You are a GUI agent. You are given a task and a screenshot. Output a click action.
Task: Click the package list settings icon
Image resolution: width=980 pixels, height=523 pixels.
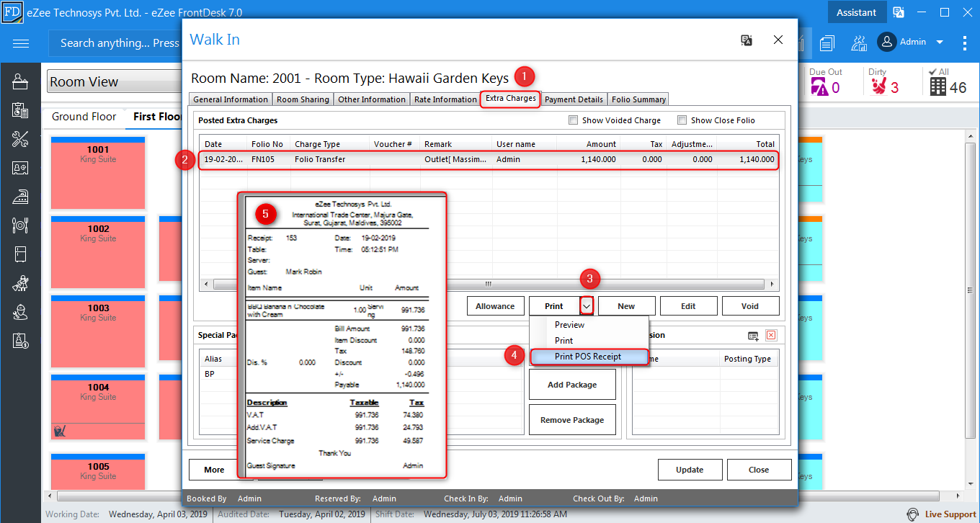point(753,336)
